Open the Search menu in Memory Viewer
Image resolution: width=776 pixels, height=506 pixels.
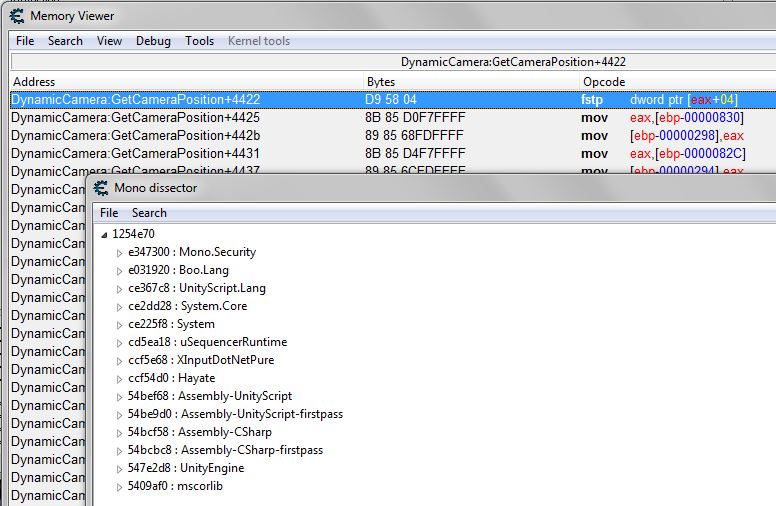click(65, 41)
